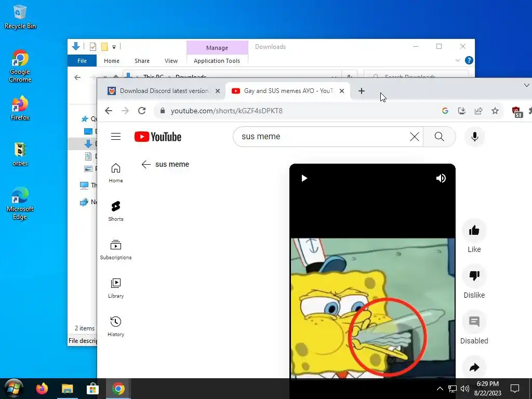This screenshot has width=532, height=399.
Task: Click the Chrome address bar URL
Action: (227, 111)
